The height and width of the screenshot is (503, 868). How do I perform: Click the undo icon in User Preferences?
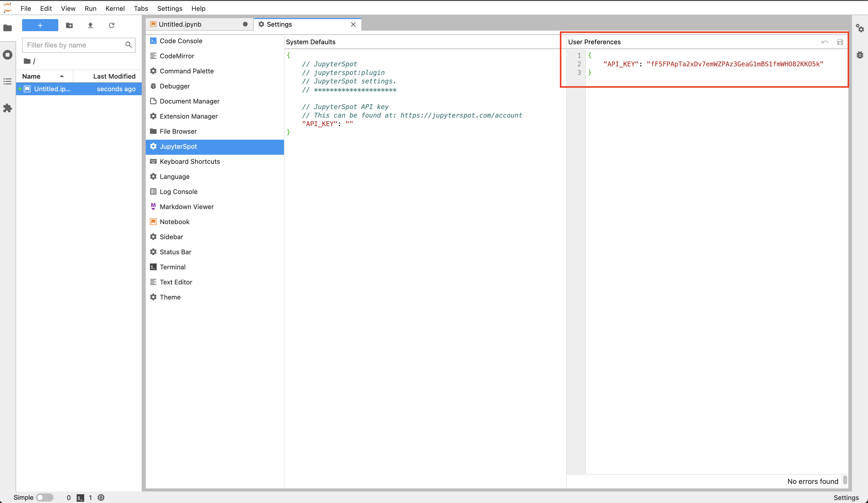click(x=825, y=42)
